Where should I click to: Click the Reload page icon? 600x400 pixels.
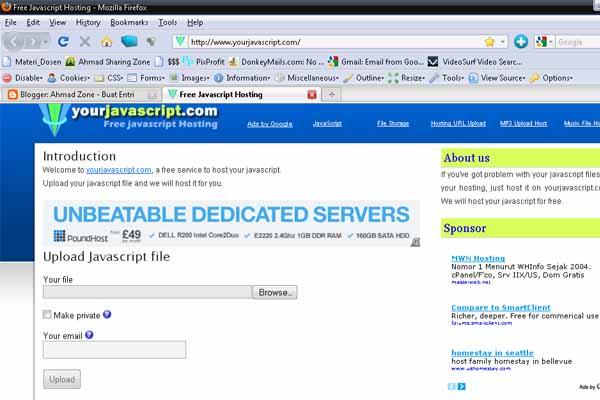[63, 41]
